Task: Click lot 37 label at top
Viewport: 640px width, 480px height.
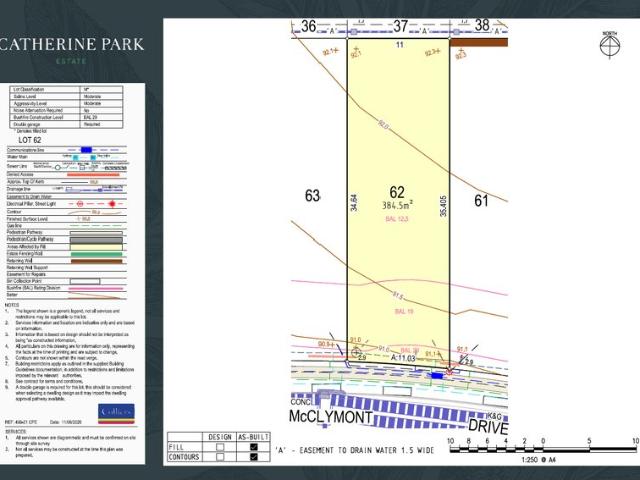Action: [400, 26]
